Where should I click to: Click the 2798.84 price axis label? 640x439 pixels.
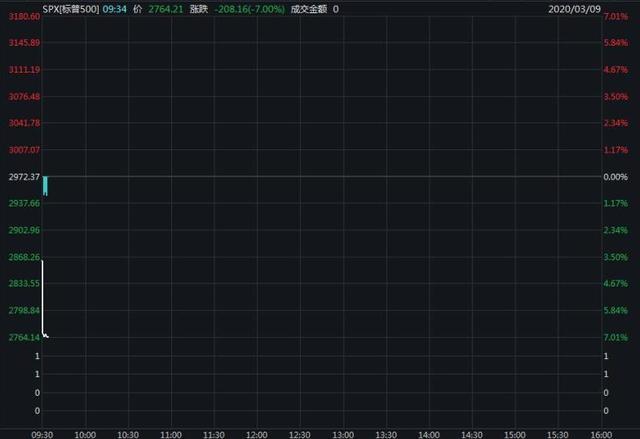[24, 310]
